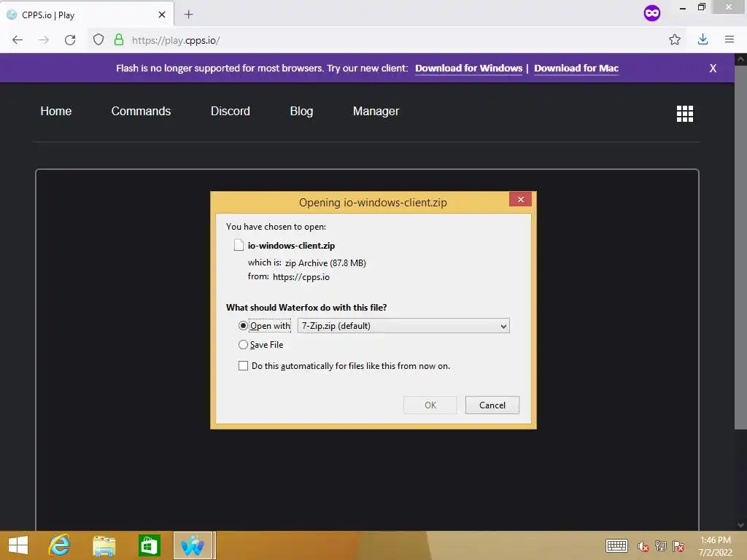The width and height of the screenshot is (747, 560).
Task: Click the Download for Mac link
Action: (x=576, y=68)
